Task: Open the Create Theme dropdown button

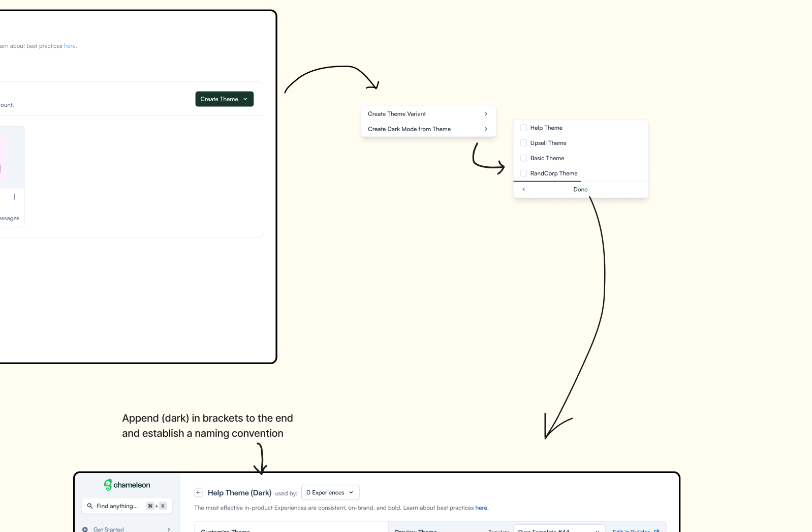Action: click(225, 99)
